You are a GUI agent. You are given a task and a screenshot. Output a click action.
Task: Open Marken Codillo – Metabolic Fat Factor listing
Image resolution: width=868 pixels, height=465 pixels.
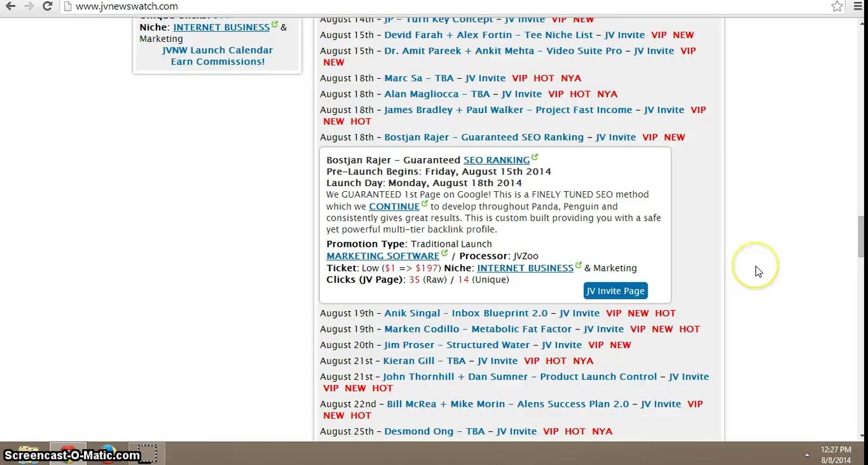(478, 329)
